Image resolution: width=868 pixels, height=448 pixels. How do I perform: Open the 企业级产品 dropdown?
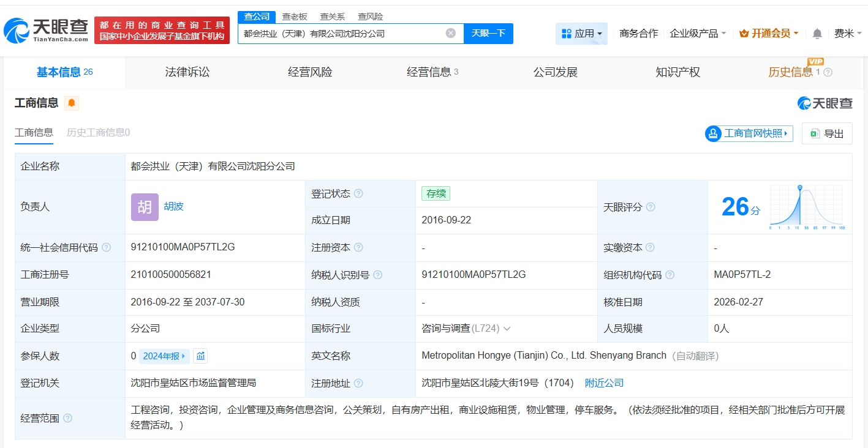[698, 34]
